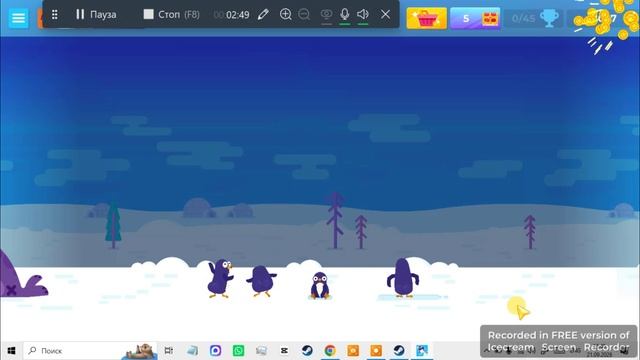Screen dimensions: 640x360
Task: Stop recording with the Стоп (F8) button
Action: 171,15
